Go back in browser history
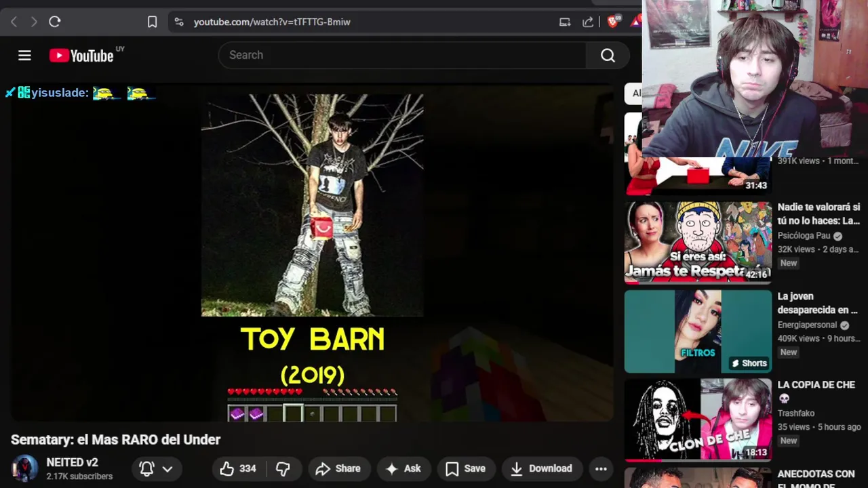 click(x=14, y=22)
